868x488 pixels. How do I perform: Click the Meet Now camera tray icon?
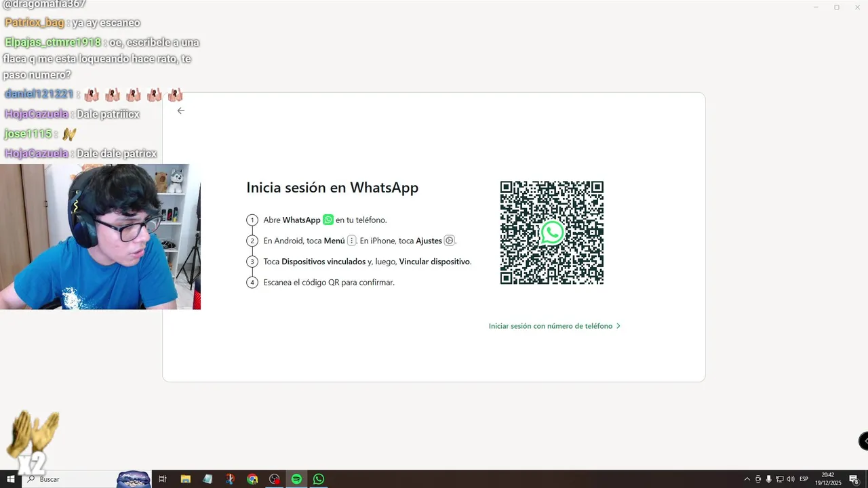tap(758, 479)
